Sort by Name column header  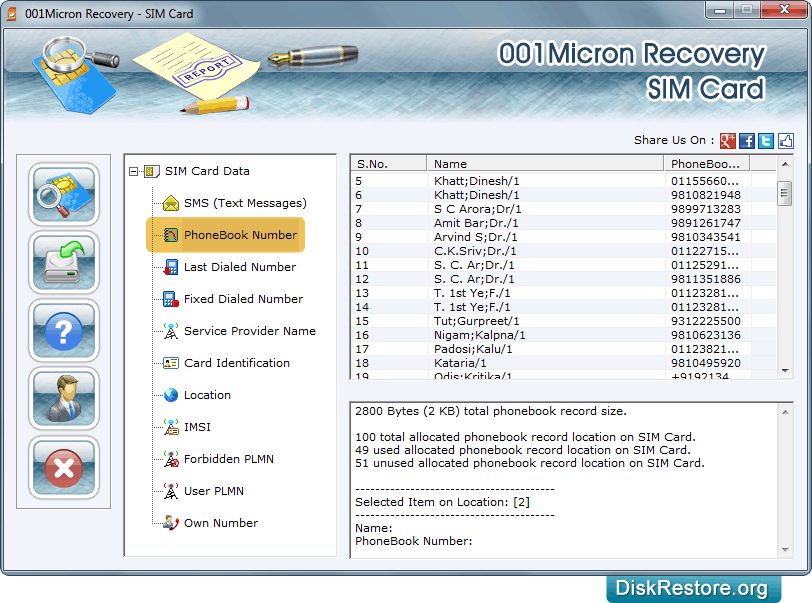[x=545, y=164]
